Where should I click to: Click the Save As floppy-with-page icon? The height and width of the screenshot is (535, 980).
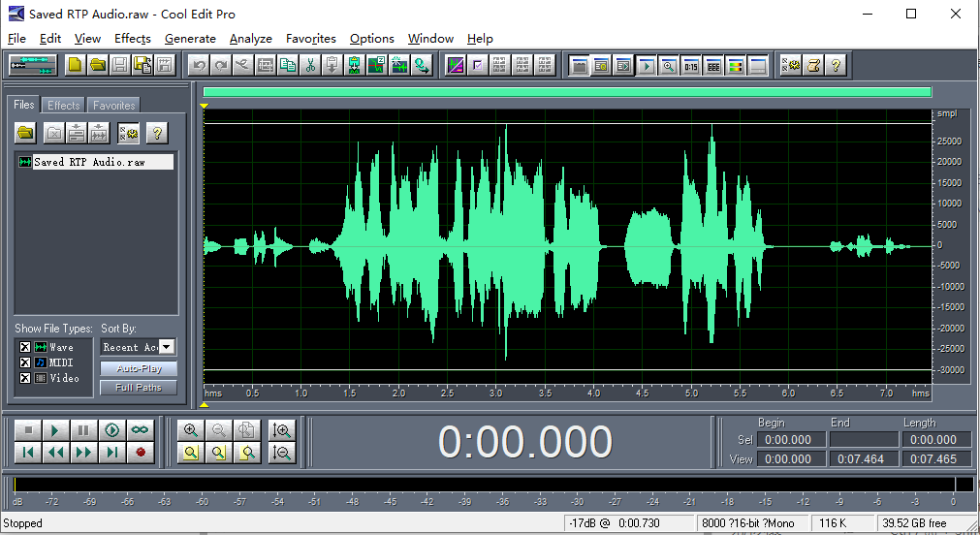point(142,65)
